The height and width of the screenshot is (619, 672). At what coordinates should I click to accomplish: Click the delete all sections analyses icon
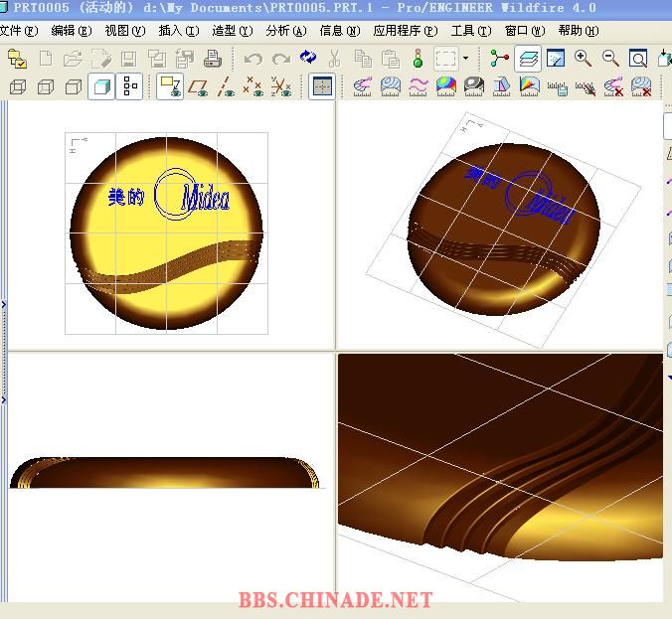[641, 87]
